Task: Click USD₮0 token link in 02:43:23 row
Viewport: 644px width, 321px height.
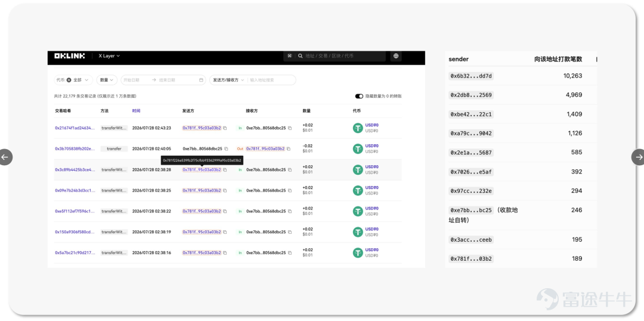Action: 371,125
